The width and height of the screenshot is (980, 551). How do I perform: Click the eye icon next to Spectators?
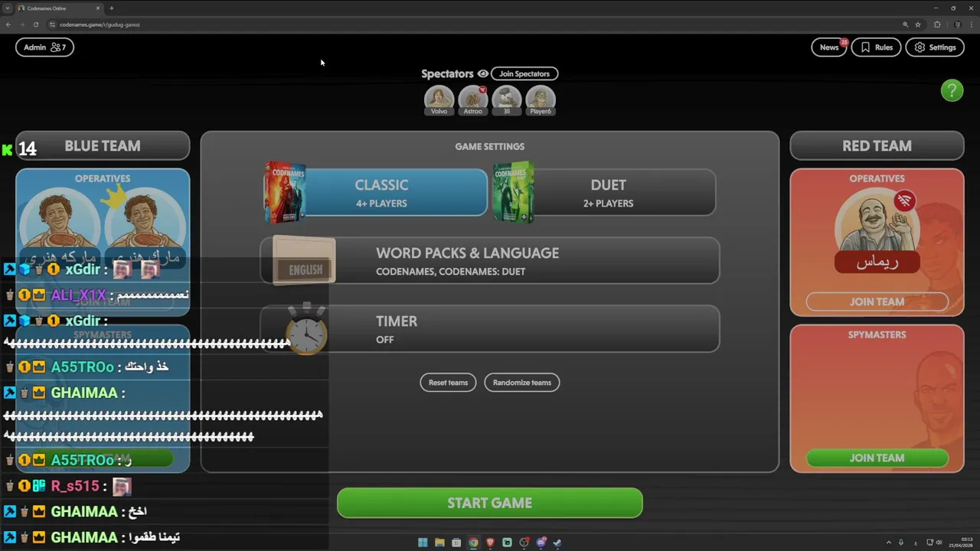(x=482, y=74)
